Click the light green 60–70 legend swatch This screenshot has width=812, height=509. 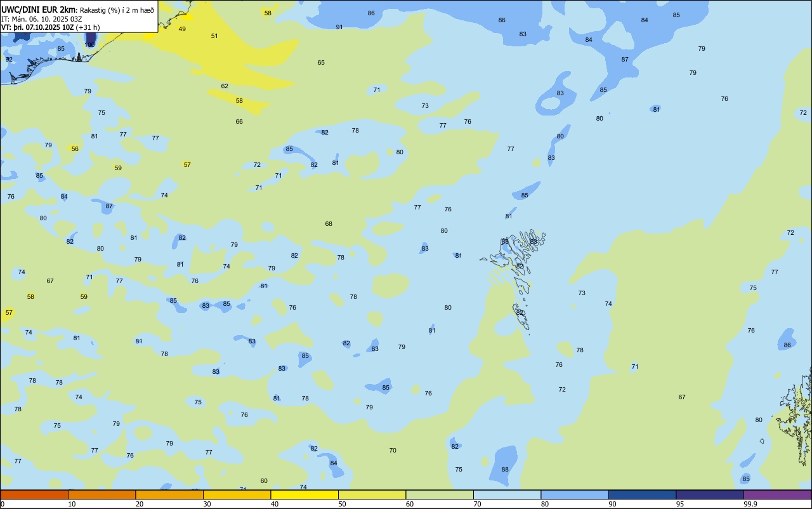440,494
